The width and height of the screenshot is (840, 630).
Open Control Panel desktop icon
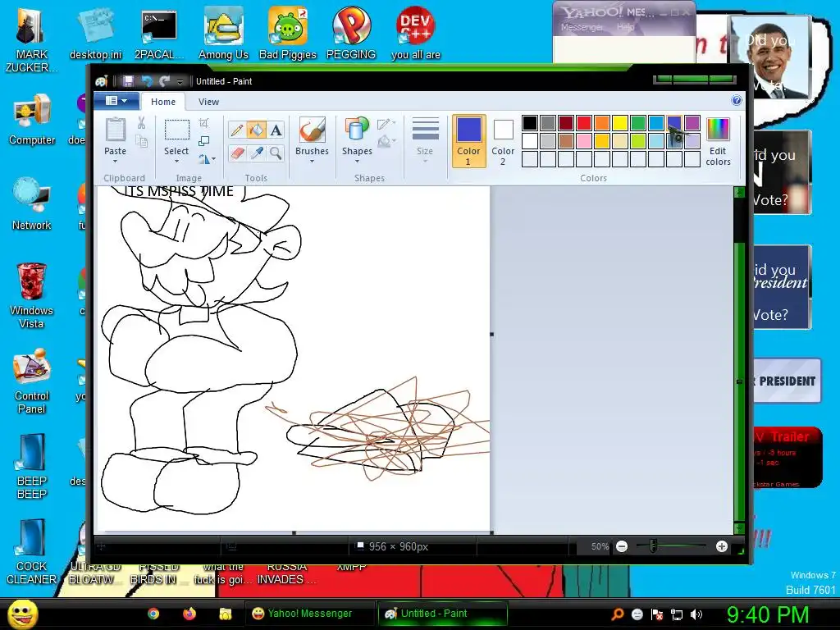click(x=32, y=381)
